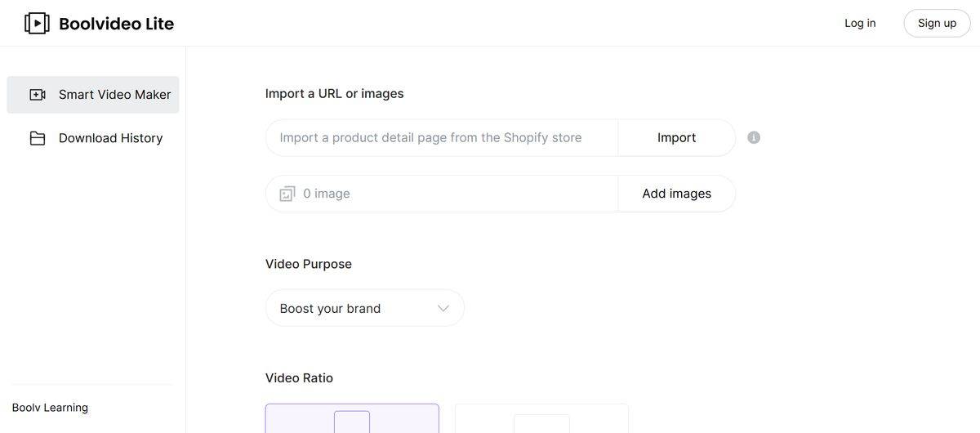Expand the Video Purpose chevron arrow

tap(443, 308)
